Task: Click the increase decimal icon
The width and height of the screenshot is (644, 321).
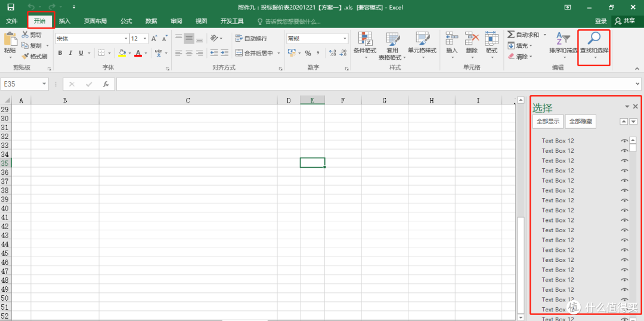Action: [333, 53]
